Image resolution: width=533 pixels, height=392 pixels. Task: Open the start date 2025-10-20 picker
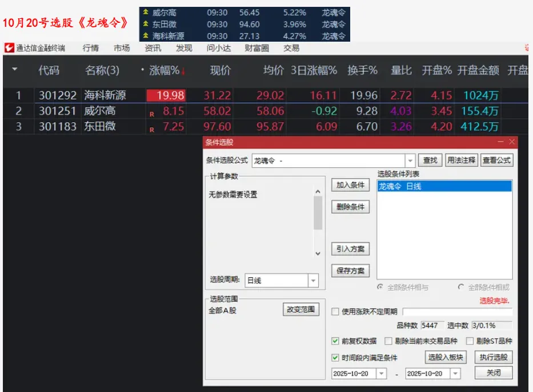382,373
